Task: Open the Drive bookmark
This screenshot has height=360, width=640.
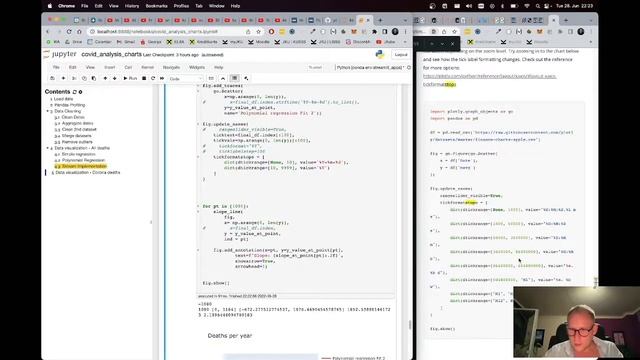Action: 73,42
